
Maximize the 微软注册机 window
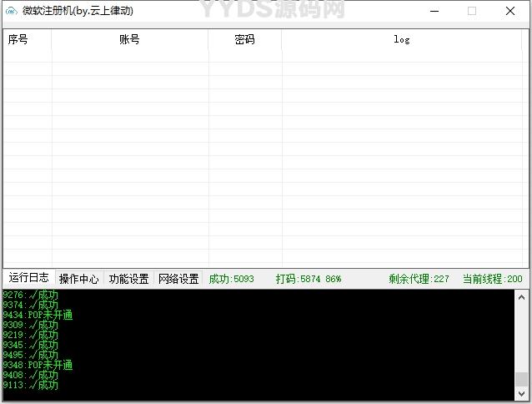click(x=472, y=12)
